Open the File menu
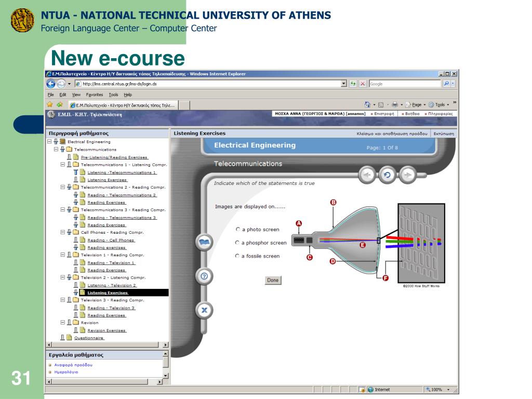The image size is (532, 399). point(50,95)
